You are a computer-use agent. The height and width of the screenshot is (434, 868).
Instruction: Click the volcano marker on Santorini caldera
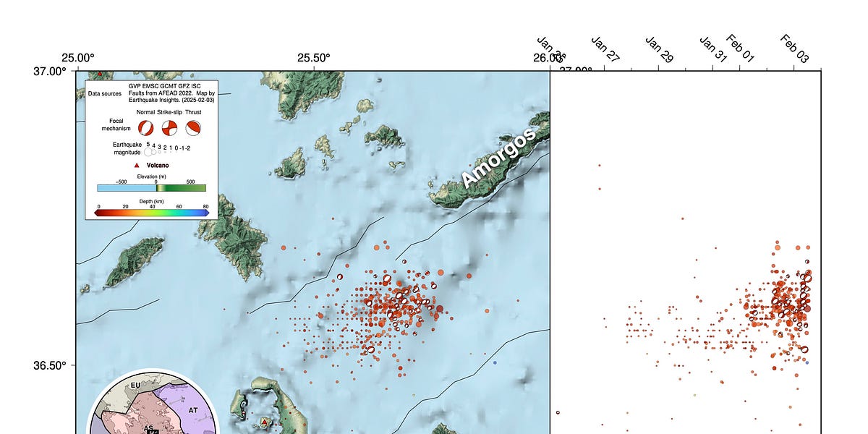[x=265, y=422]
